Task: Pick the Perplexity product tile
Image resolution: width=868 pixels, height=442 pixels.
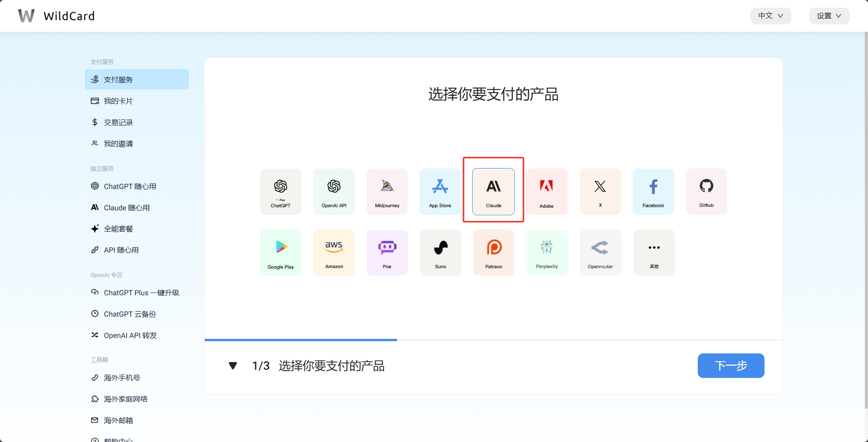Action: pos(547,253)
